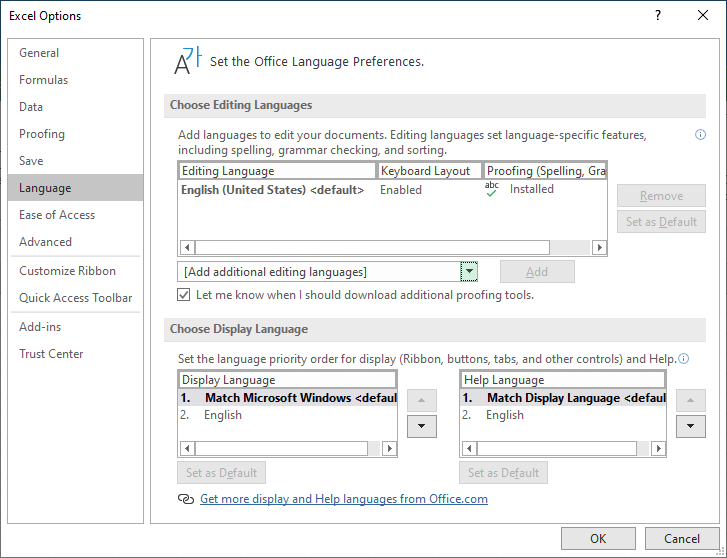Open the Quick Access Toolbar category
Viewport: 727px width, 558px height.
pos(76,298)
